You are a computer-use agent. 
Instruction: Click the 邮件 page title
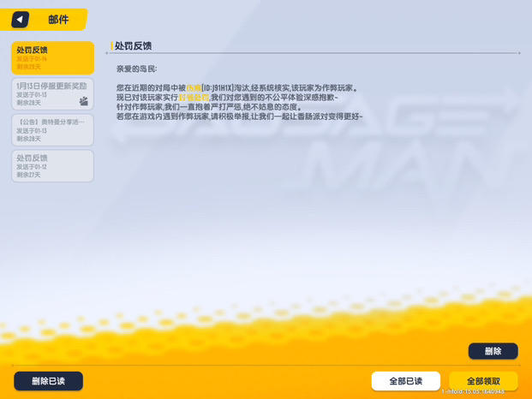(x=58, y=20)
